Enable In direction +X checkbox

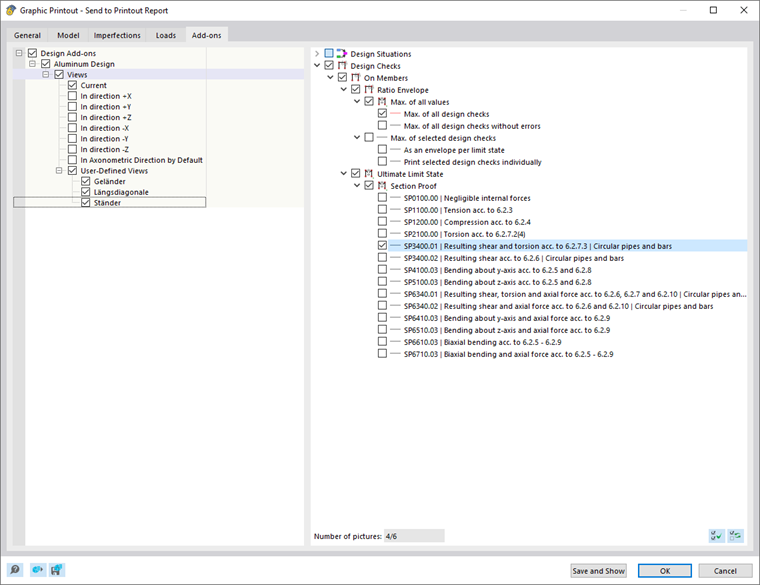[72, 96]
